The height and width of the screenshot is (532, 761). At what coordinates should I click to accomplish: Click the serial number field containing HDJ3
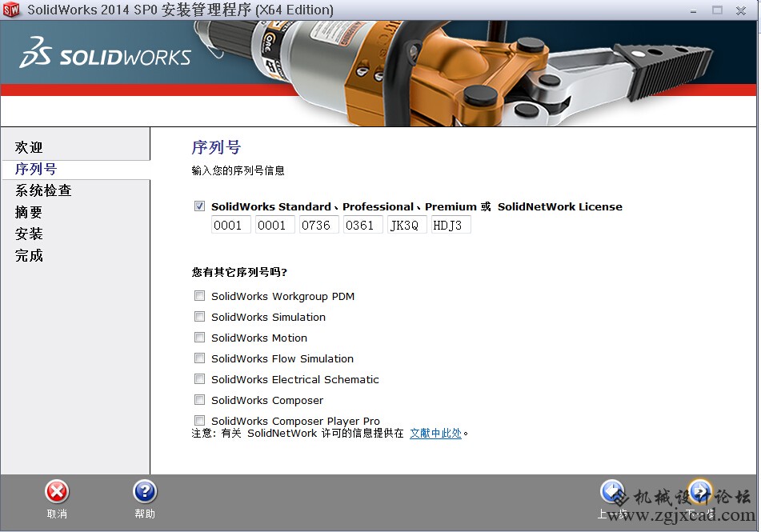click(451, 225)
